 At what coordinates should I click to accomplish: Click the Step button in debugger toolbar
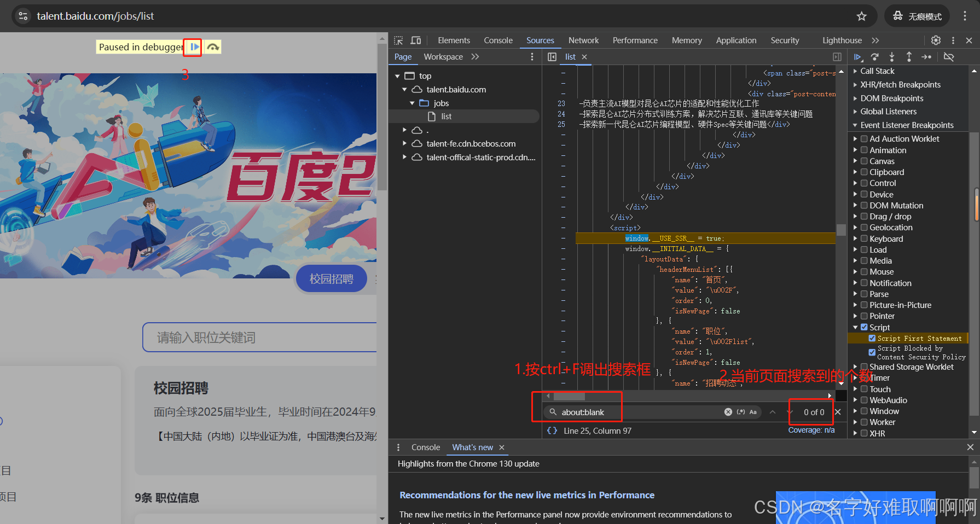coord(926,57)
